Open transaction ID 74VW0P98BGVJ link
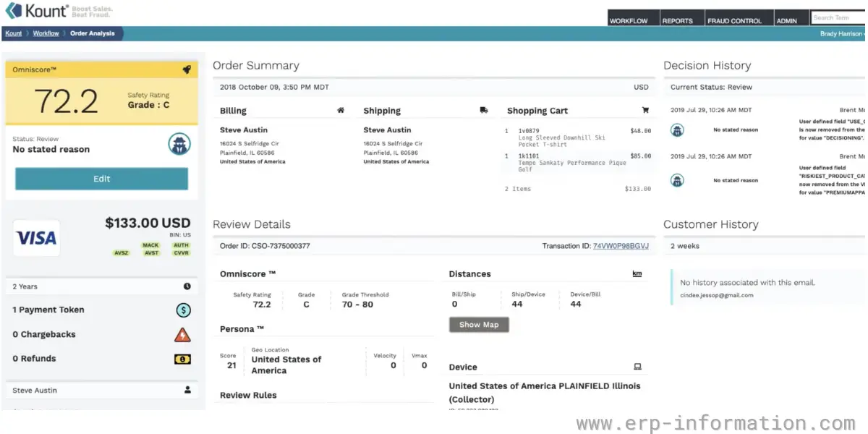 click(621, 246)
